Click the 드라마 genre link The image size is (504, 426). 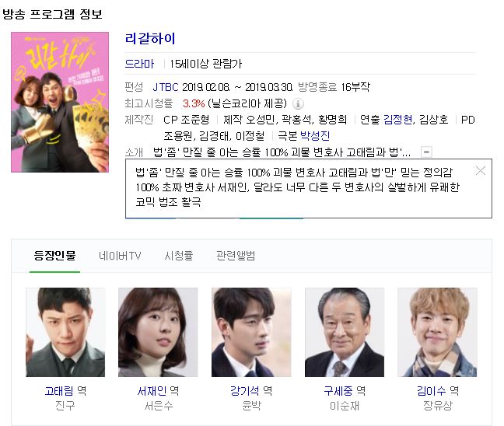[x=139, y=64]
